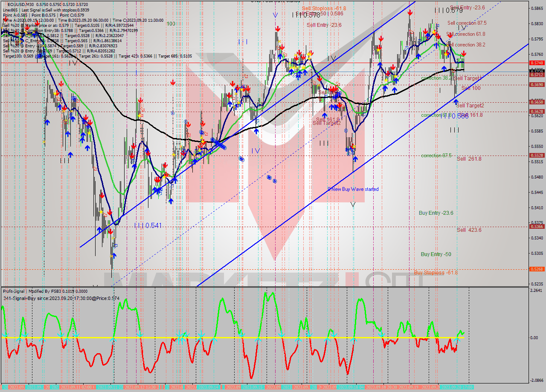Viewport: 546px width, 392px height.
Task: Click the -2.0866 indicator scale value
Action: 537,380
